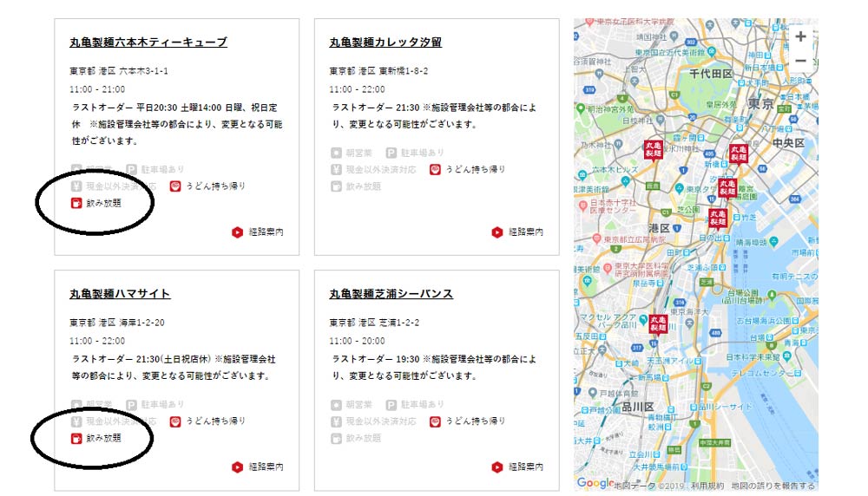Click hours 11:00 - 22:00 in カレッタ汐留 card
868x496 pixels.
(x=357, y=89)
